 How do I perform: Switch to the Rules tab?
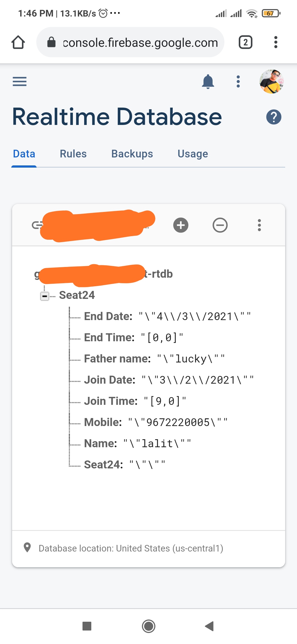[x=73, y=154]
